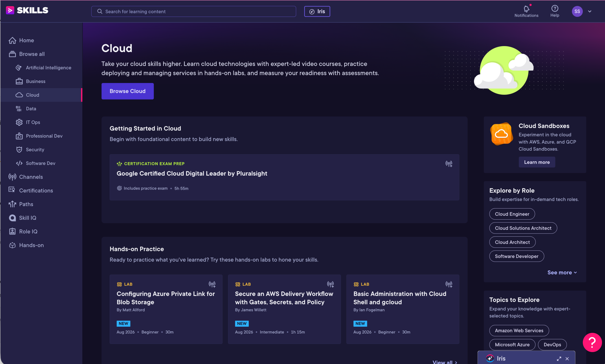Expand See more roles

[562, 273]
